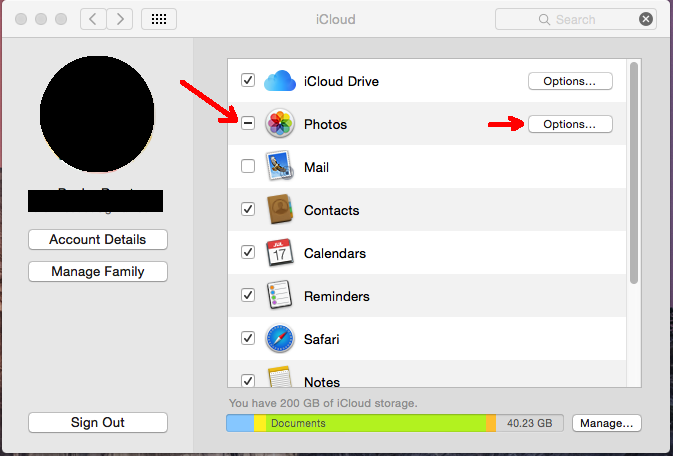Go forward with the right chevron
The height and width of the screenshot is (456, 673).
tap(120, 19)
